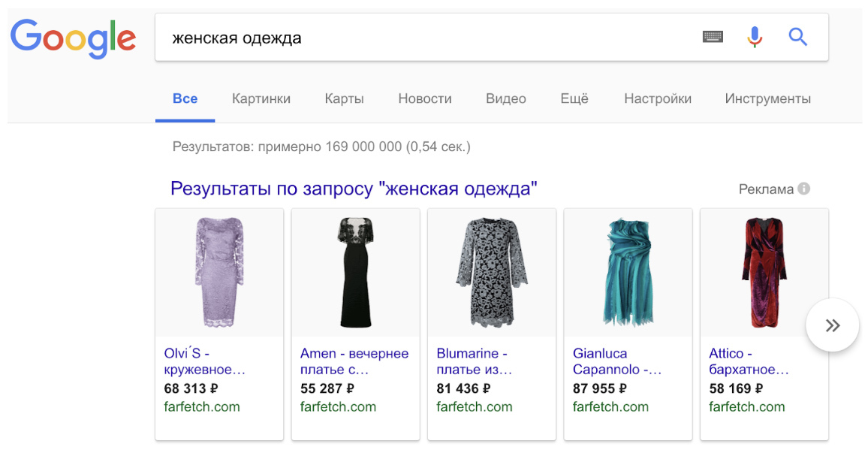
Task: Open the on-screen keyboard icon
Action: coord(713,37)
